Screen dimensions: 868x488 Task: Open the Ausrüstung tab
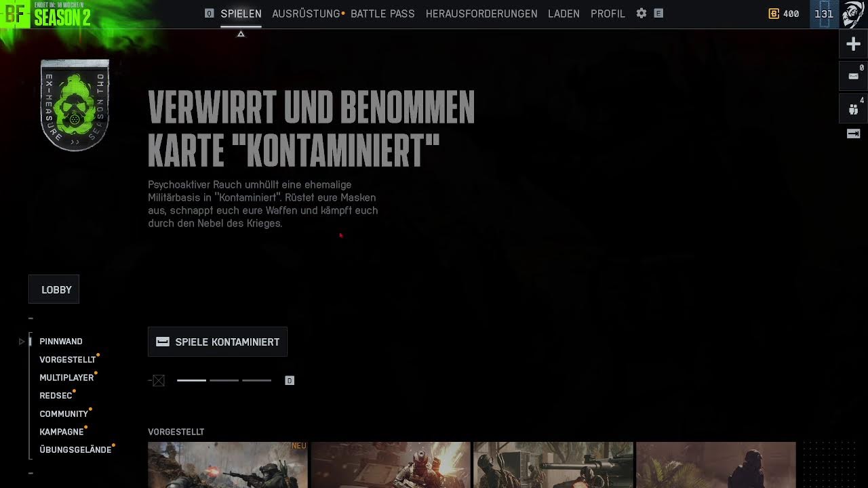point(306,14)
